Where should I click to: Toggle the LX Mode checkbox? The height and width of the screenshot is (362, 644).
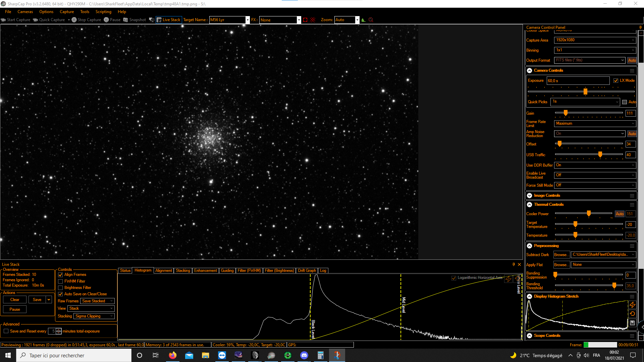point(616,80)
